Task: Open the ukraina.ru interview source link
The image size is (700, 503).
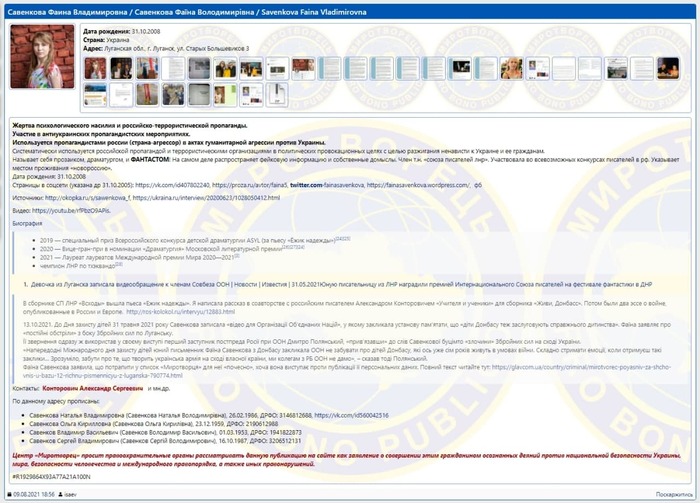Action: [206, 198]
